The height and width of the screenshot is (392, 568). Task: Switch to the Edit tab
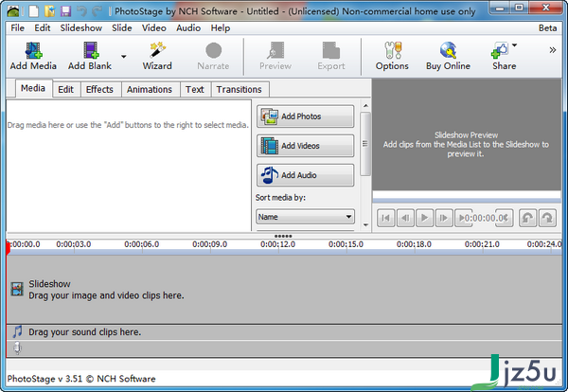(66, 90)
